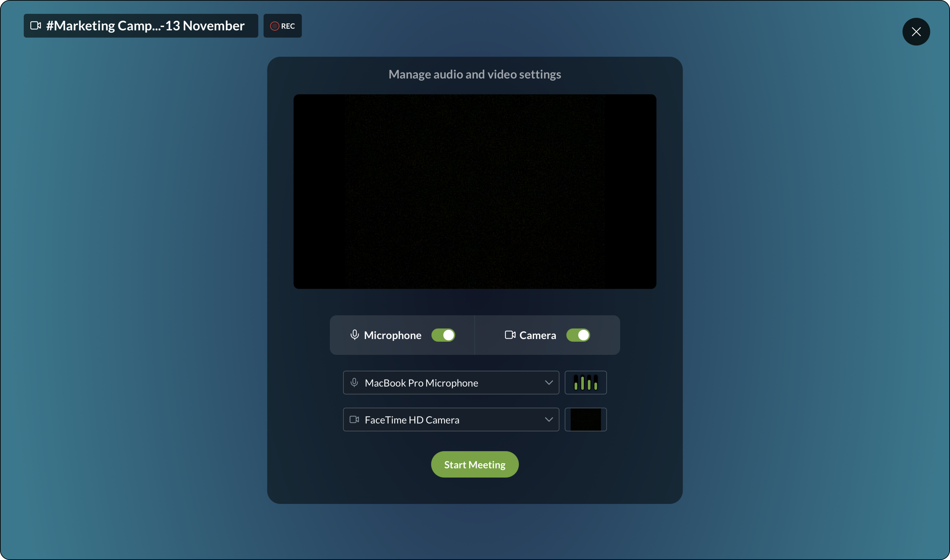Screen dimensions: 950x560
Task: Click the #Marketing Camp...-13 November title
Action: point(145,26)
